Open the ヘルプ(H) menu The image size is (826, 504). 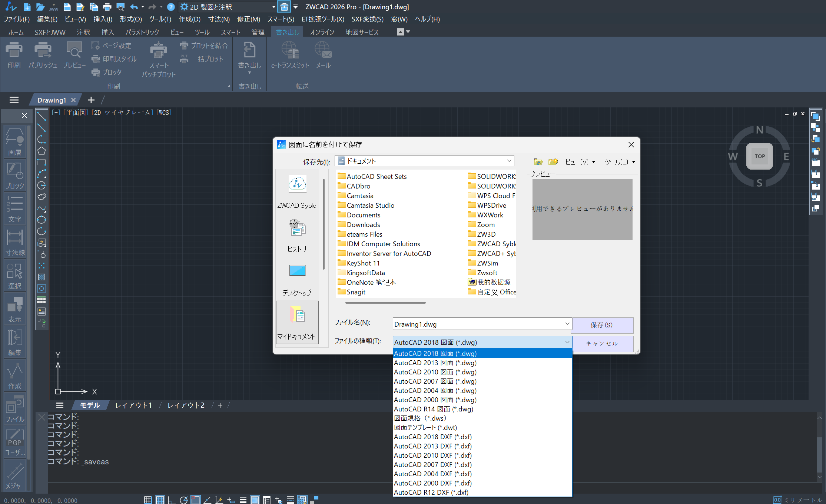[x=427, y=19]
